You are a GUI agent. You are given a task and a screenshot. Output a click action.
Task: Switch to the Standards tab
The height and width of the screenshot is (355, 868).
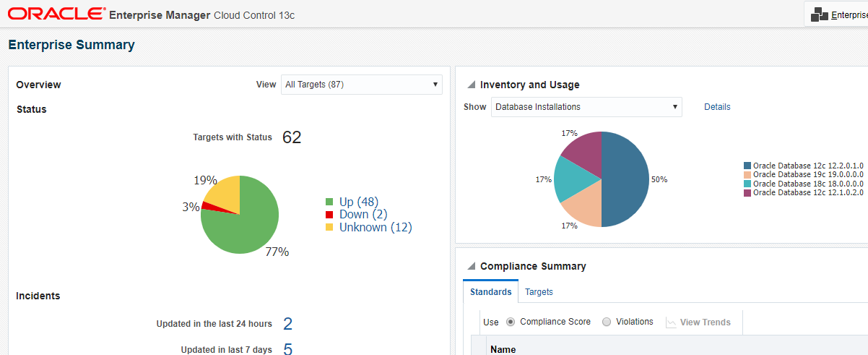pyautogui.click(x=490, y=292)
